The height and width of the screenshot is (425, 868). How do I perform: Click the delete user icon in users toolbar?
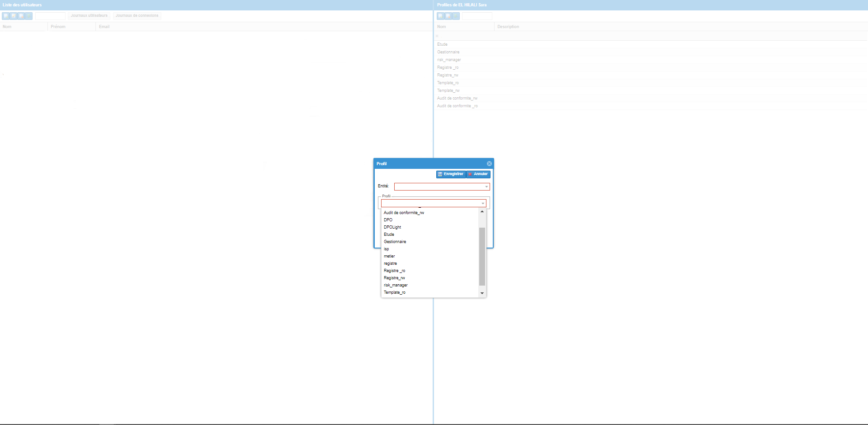[x=21, y=16]
